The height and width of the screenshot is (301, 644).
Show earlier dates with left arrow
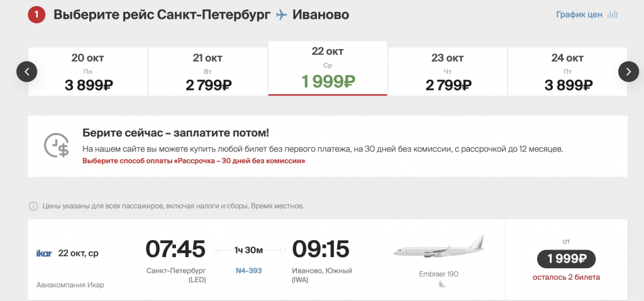point(26,72)
